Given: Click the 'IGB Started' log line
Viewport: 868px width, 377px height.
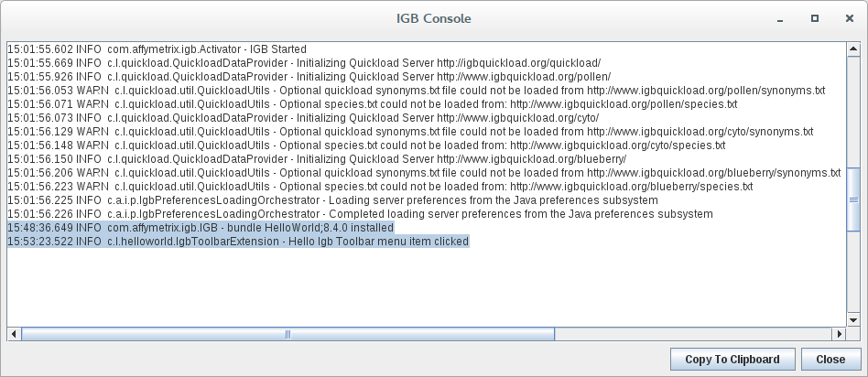Looking at the screenshot, I should (157, 48).
